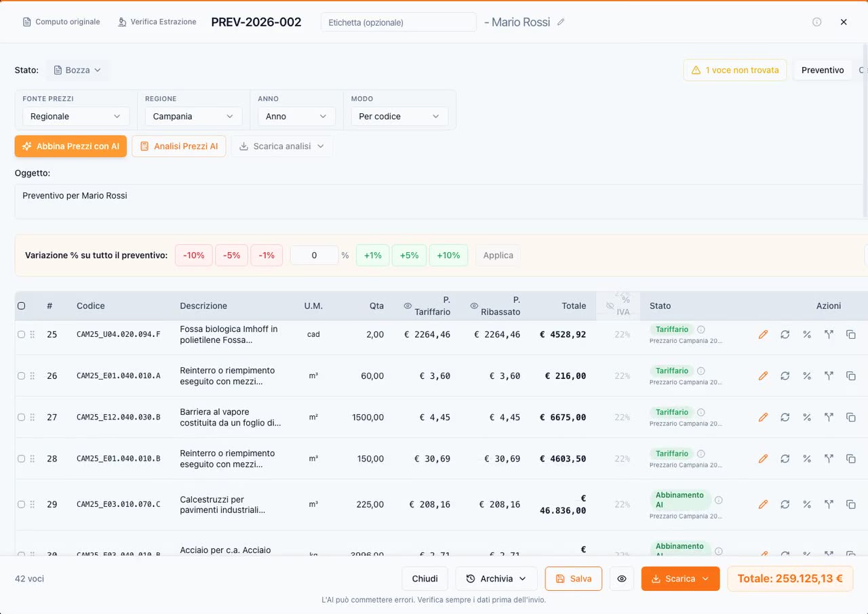Screen dimensions: 868x614
Task: Refresh price for row 26
Action: 785,375
